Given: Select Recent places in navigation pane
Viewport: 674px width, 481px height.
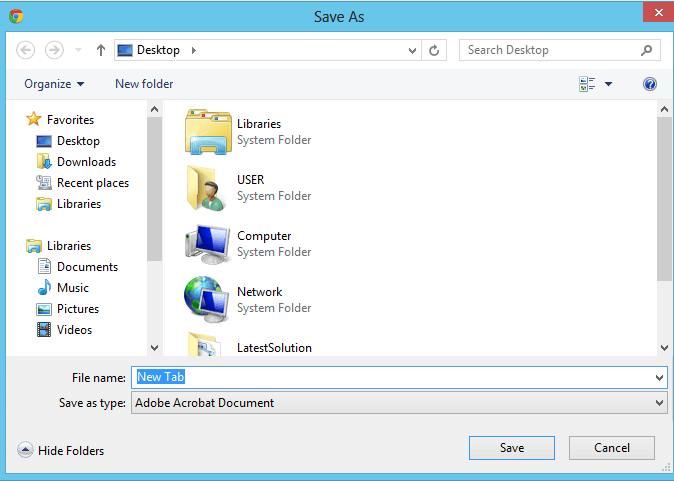Looking at the screenshot, I should 93,183.
